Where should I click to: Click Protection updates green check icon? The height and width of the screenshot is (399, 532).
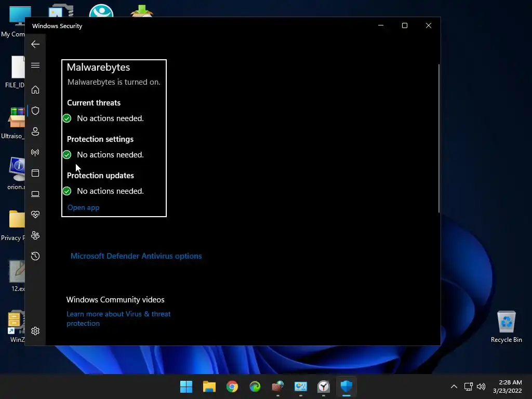67,191
